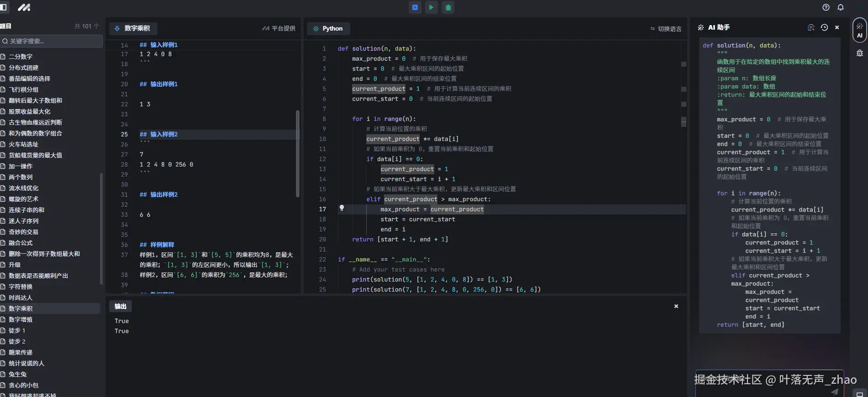Toggle the AI assistant sidebar button
Viewport: 868px width, 397px height.
pyautogui.click(x=859, y=30)
